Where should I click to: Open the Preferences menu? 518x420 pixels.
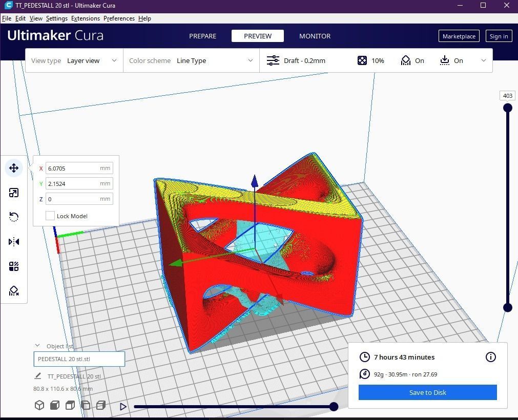coord(119,18)
